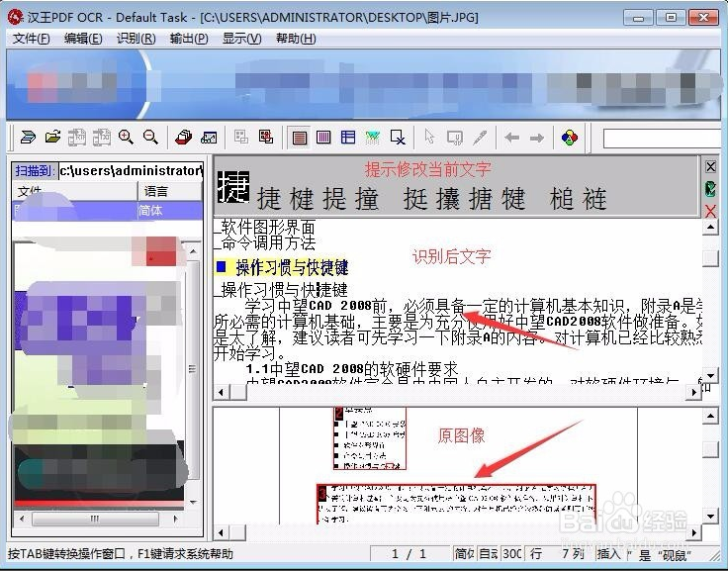Screen dimensions: 728x571
Task: Select the table region mode icon
Action: (348, 137)
